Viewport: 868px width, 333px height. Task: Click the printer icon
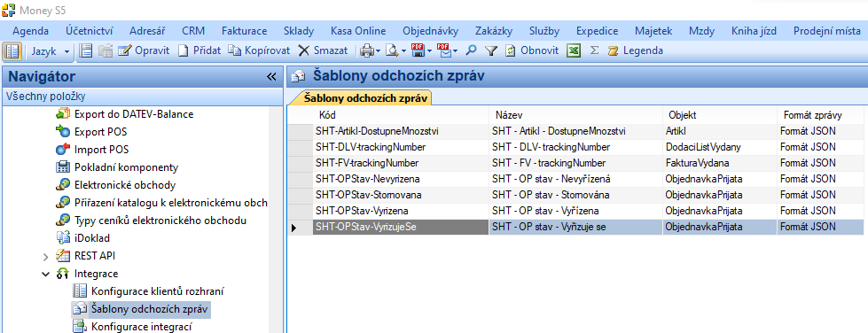[x=367, y=50]
